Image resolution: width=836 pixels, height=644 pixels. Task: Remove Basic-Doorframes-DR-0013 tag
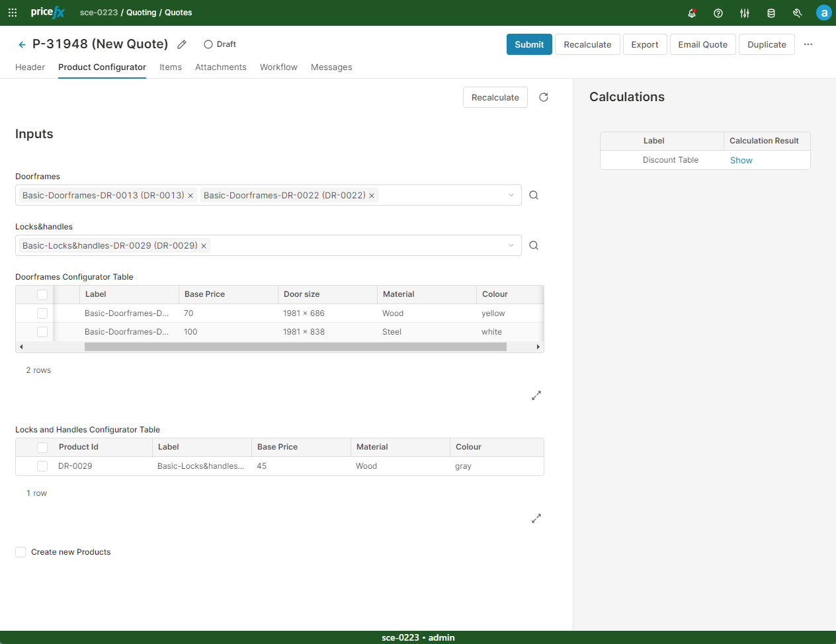(190, 196)
